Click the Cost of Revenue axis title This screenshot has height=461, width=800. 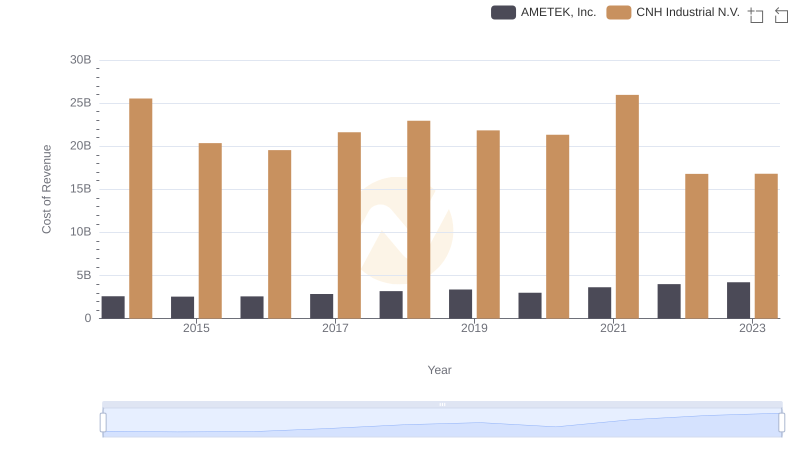[46, 189]
